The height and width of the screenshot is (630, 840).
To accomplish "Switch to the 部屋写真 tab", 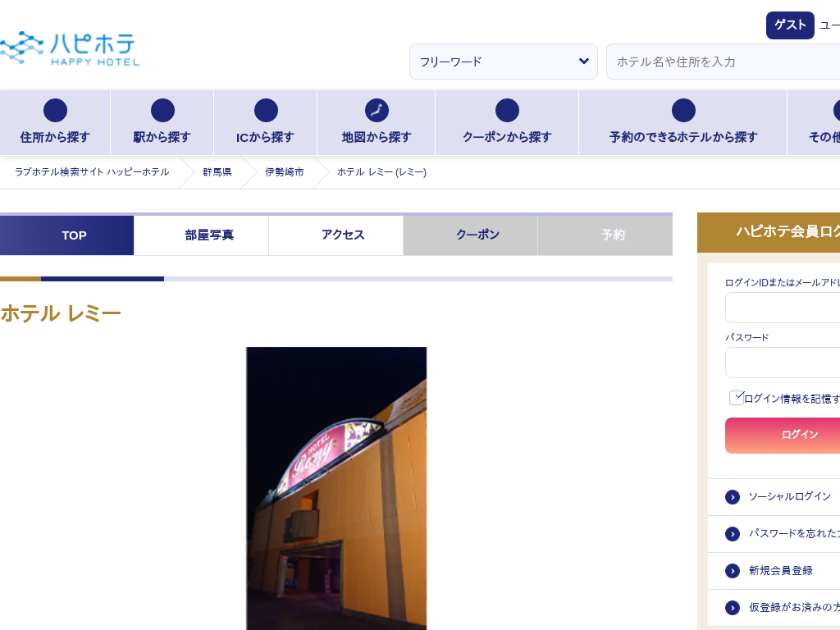I will click(x=202, y=235).
